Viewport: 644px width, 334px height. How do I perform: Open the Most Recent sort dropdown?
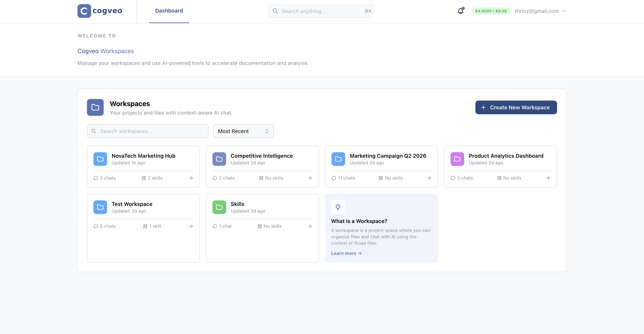[243, 131]
